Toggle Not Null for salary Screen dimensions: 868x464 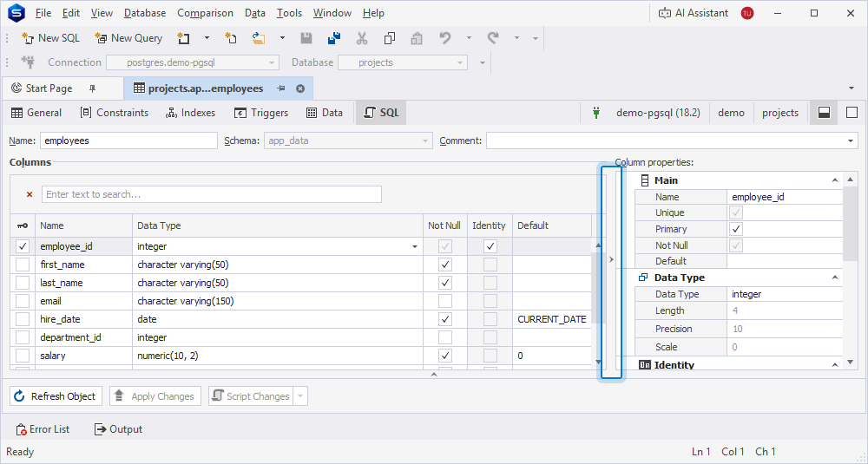(x=445, y=356)
